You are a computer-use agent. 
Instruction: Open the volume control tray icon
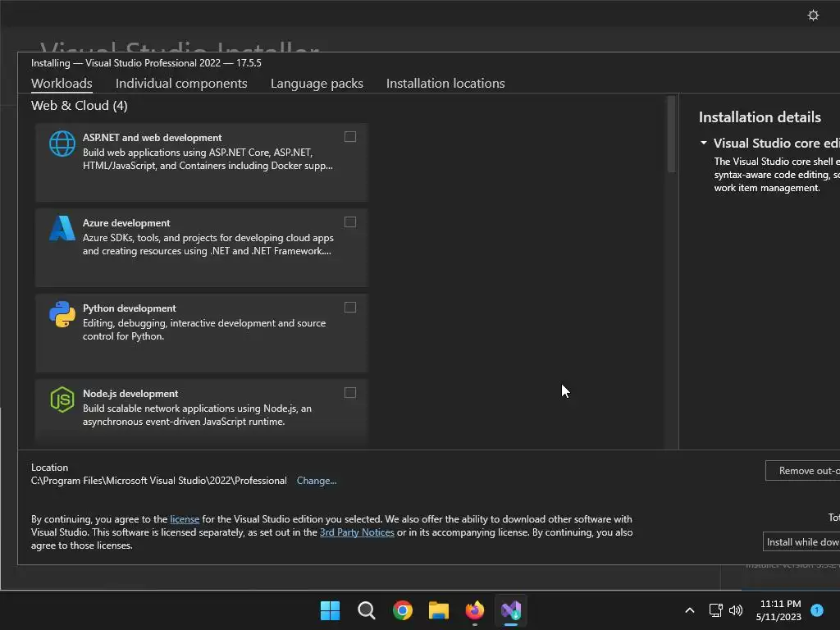736,610
